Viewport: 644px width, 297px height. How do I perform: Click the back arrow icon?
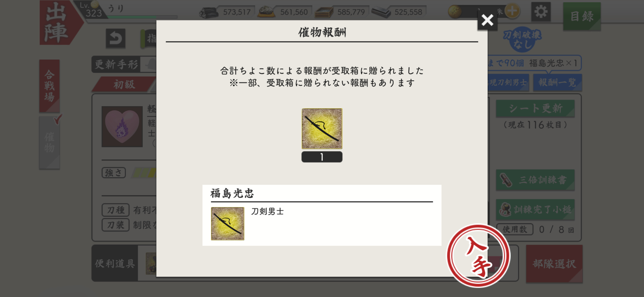coord(116,38)
